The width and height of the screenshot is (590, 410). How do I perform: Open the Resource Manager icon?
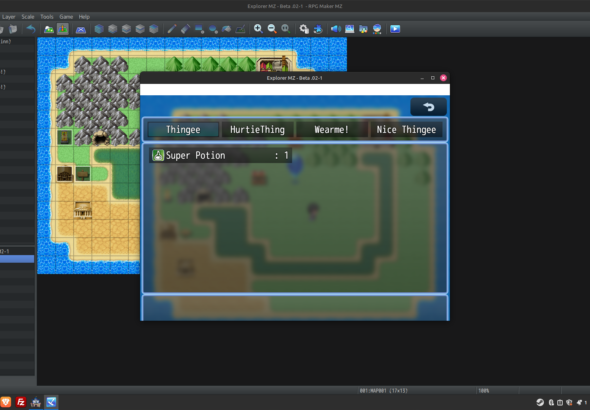[x=363, y=29]
